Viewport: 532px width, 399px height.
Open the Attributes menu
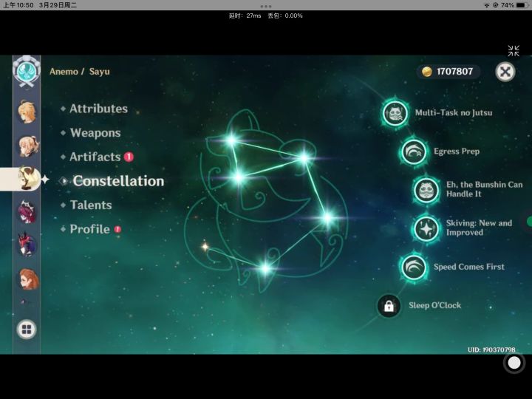99,109
